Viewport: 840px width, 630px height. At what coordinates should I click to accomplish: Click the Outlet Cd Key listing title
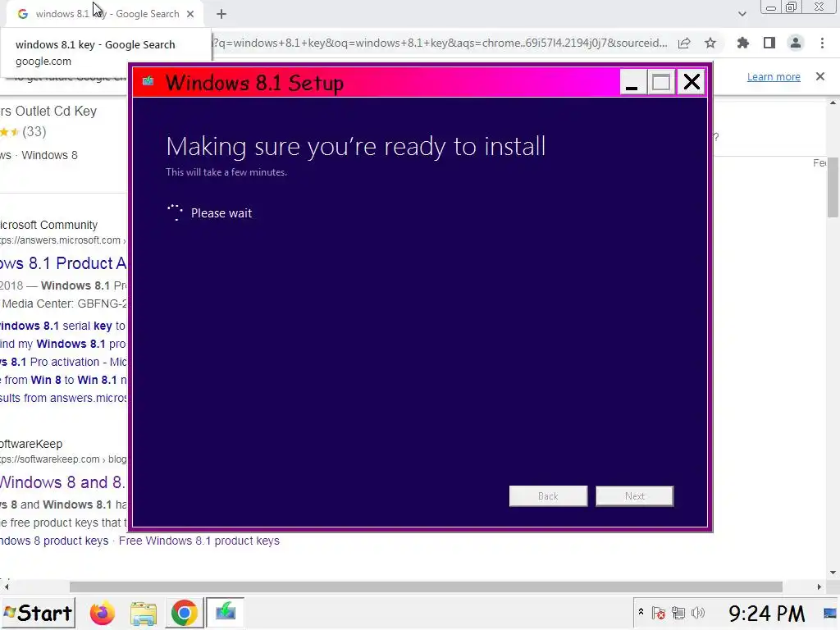tap(48, 111)
